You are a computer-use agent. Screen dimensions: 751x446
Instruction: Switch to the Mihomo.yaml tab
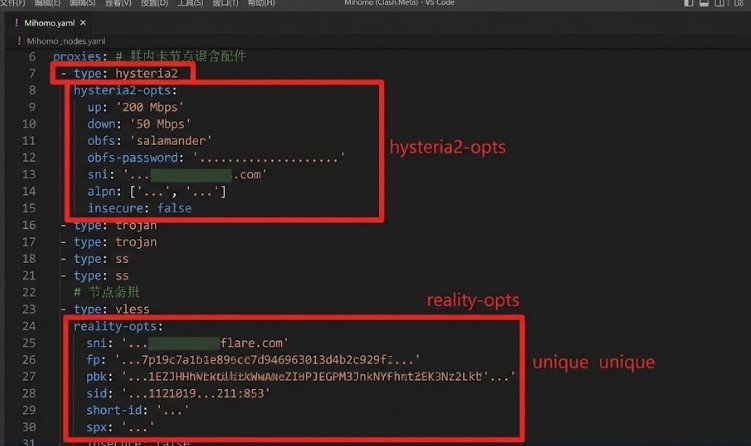[x=49, y=23]
